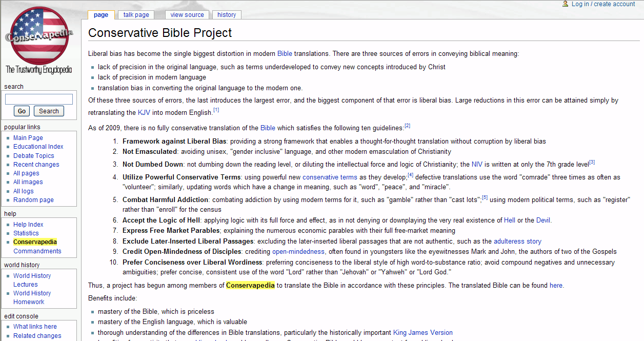Screen dimensions: 644x341
Task: Click the Search button
Action: pyautogui.click(x=49, y=111)
